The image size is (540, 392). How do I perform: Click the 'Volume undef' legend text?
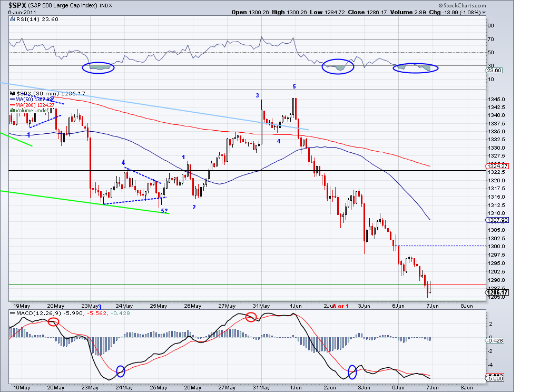pos(32,111)
